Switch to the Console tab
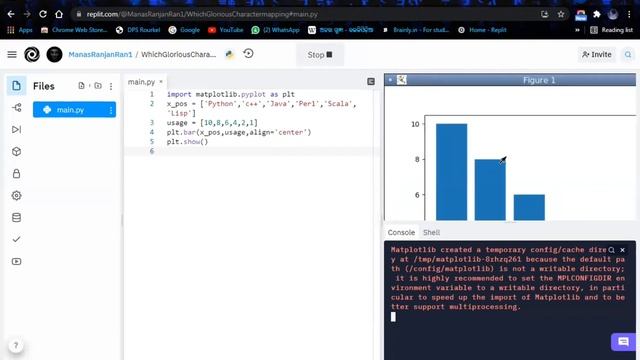 coord(401,232)
